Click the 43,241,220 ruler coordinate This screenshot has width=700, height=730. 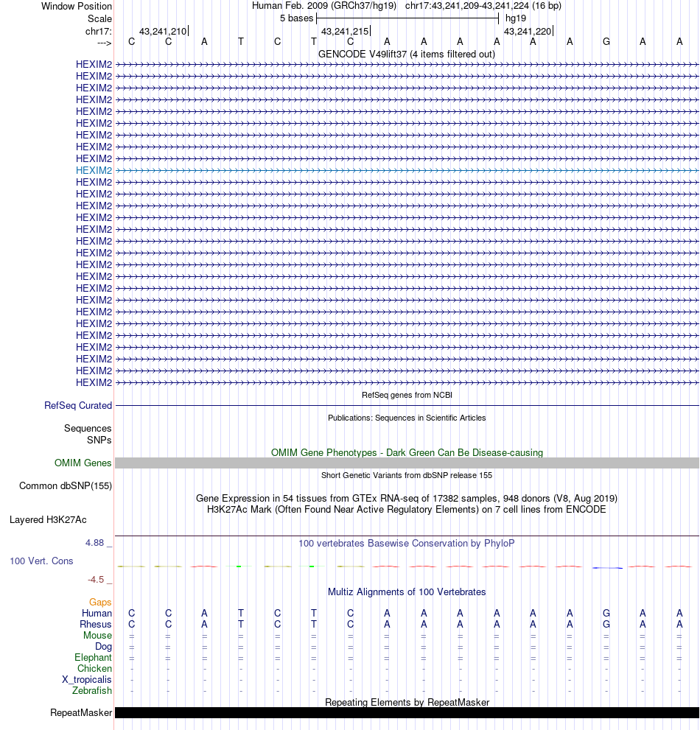pos(528,31)
